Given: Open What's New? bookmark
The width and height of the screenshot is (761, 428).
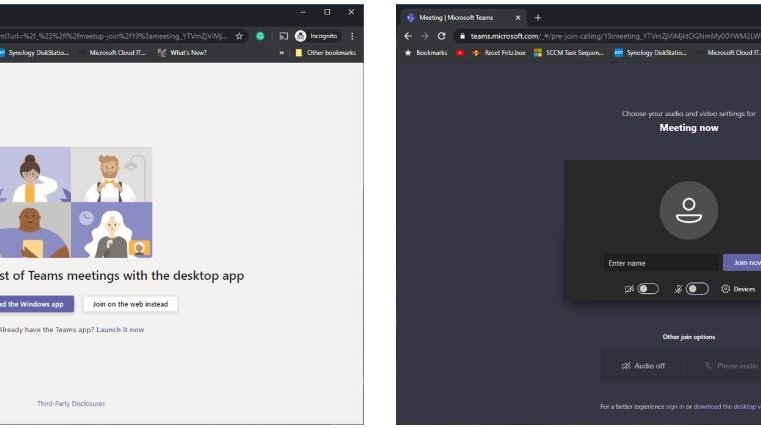Looking at the screenshot, I should click(x=182, y=52).
